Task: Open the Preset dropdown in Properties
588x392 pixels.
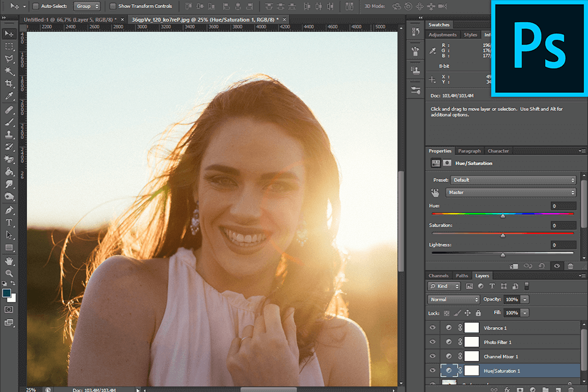Action: (x=513, y=180)
